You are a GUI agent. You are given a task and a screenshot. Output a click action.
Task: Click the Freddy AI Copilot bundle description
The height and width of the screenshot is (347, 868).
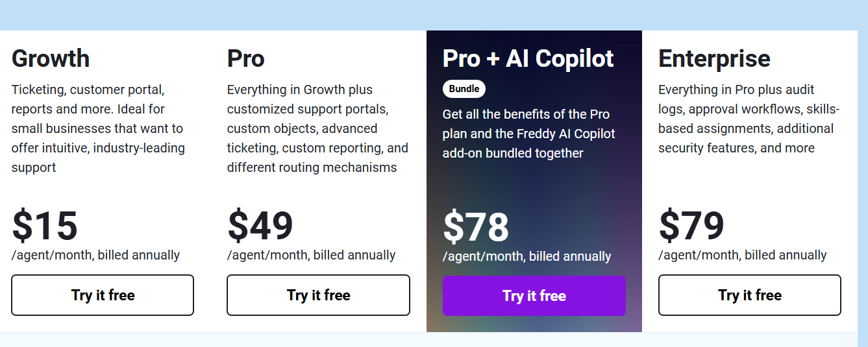[528, 134]
